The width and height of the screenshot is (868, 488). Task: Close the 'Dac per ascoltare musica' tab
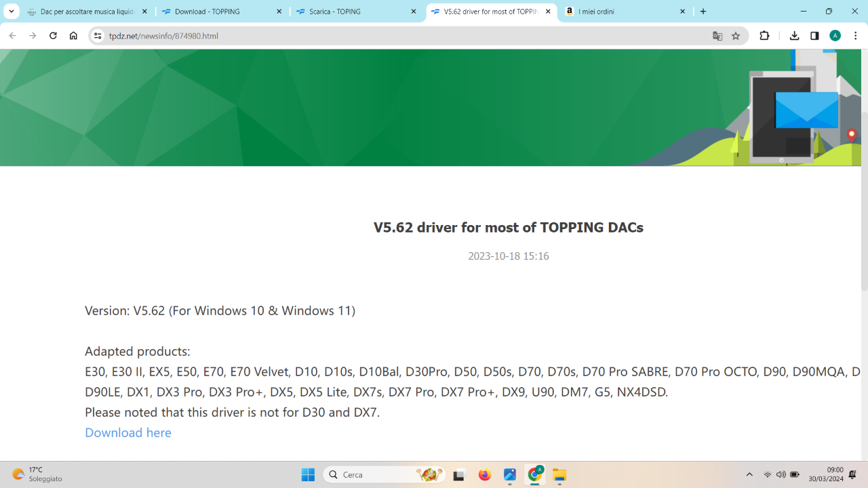click(144, 12)
